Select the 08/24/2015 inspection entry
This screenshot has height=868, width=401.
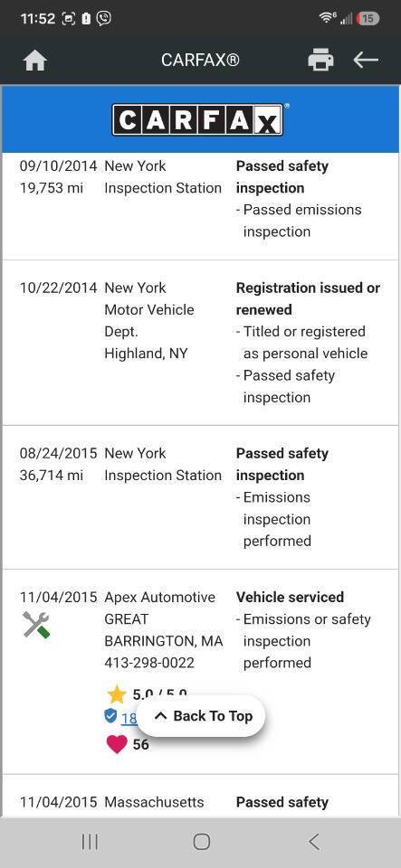pyautogui.click(x=201, y=497)
